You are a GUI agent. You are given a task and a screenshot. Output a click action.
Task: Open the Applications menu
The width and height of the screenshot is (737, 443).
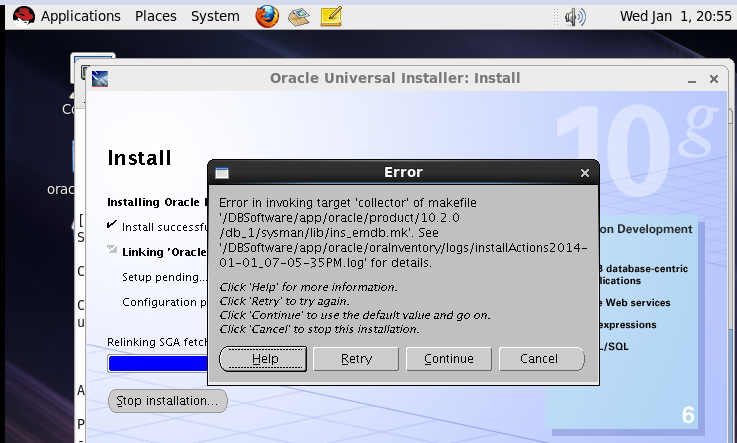coord(80,16)
